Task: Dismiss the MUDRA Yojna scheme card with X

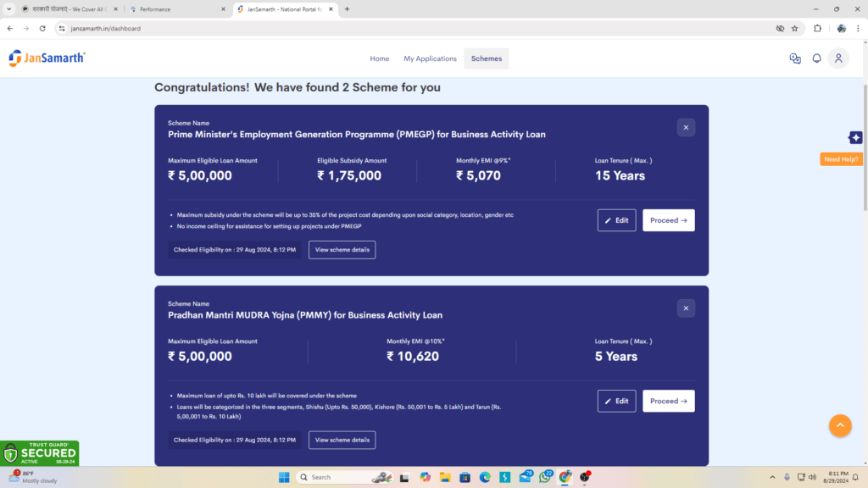Action: 686,308
